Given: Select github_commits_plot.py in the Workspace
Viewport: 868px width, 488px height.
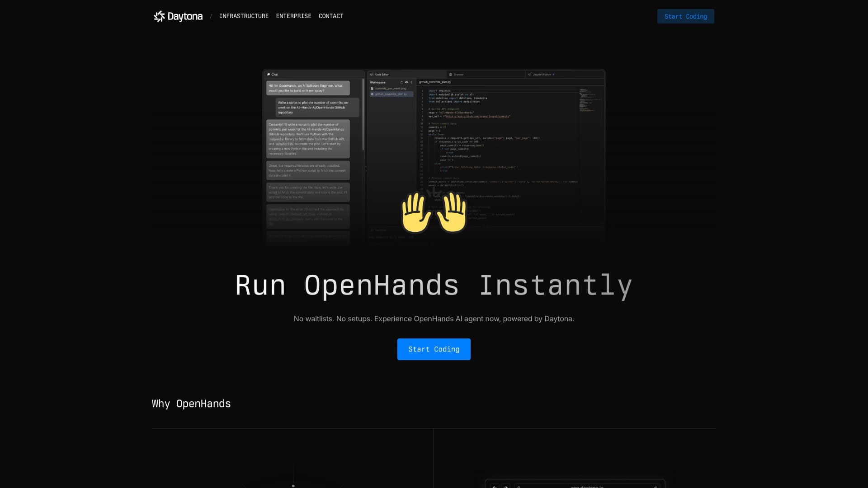Looking at the screenshot, I should click(392, 94).
